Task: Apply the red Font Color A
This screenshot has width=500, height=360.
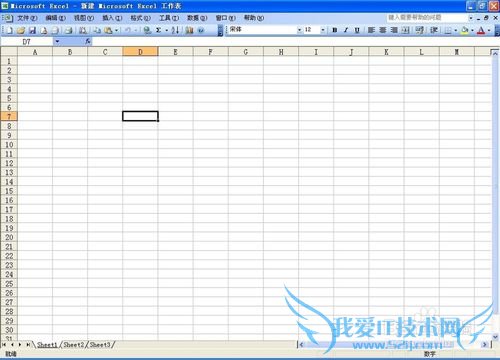Action: pyautogui.click(x=481, y=30)
